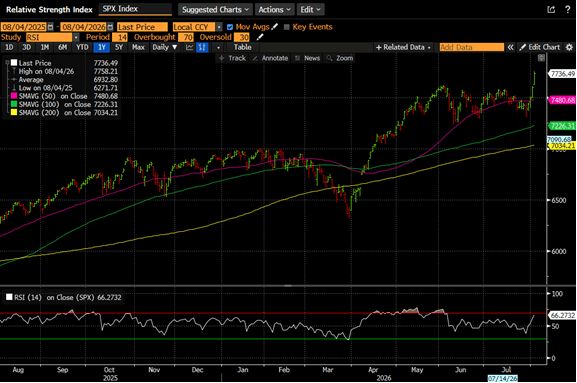Click the 'High on 08/04/26' legend row

coord(65,71)
